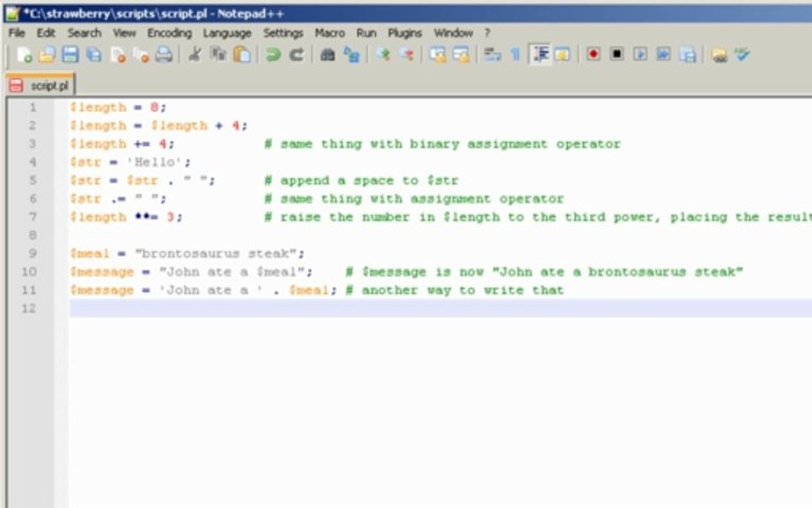The height and width of the screenshot is (508, 812).
Task: Open the user defined language dialog icon
Action: [x=562, y=54]
